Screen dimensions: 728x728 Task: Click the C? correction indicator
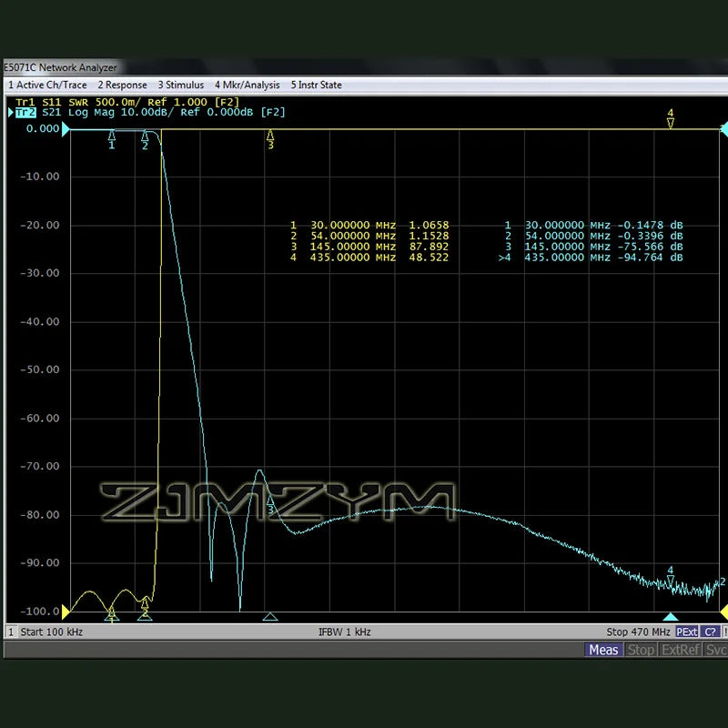point(711,632)
